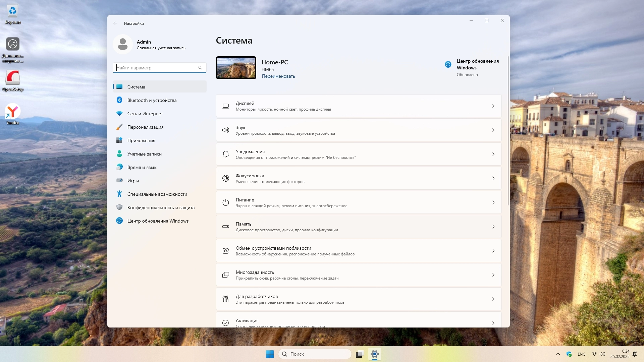Click the Sound speaker icon in the list
The height and width of the screenshot is (362, 644).
point(226,130)
